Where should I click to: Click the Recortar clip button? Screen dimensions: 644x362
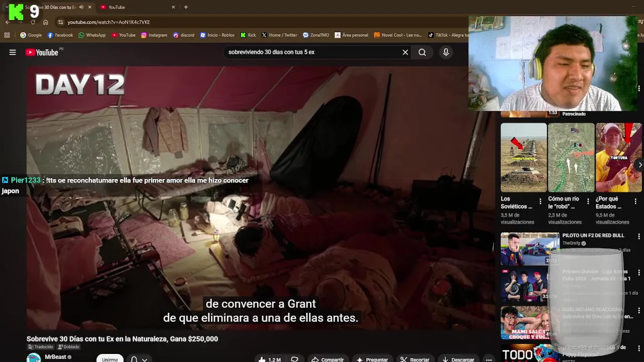415,359
